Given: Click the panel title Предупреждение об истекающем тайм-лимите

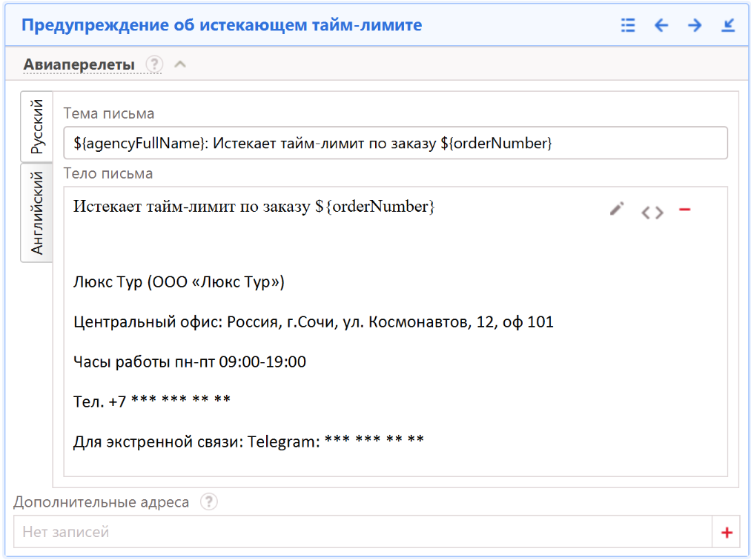Looking at the screenshot, I should pos(222,25).
